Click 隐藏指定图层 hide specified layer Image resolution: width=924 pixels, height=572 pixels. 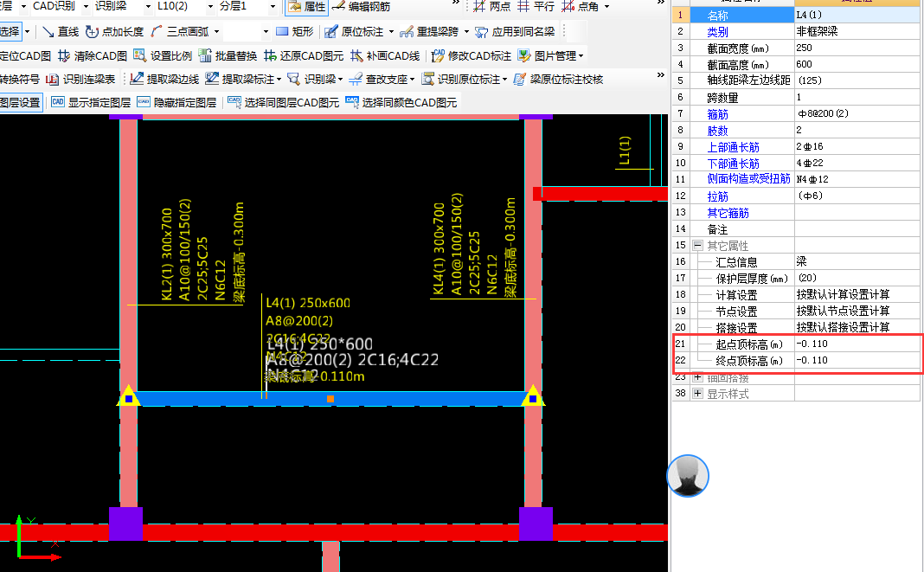pos(176,103)
